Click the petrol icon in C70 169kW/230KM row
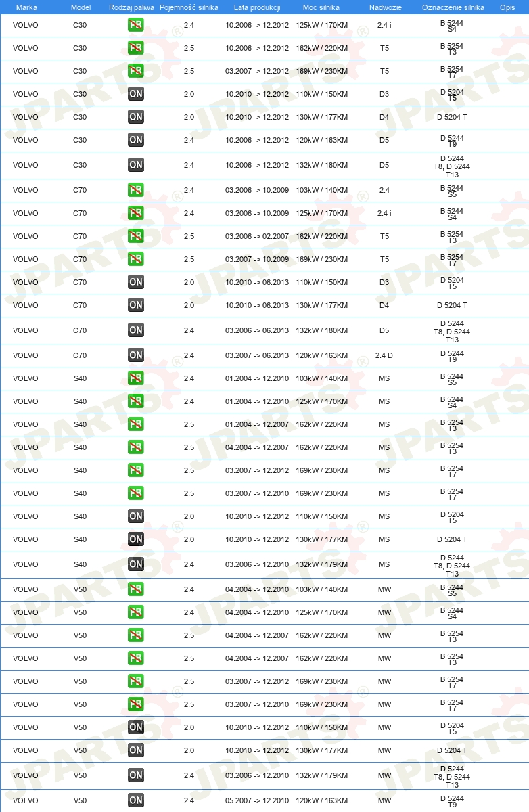The image size is (529, 812). pos(136,260)
